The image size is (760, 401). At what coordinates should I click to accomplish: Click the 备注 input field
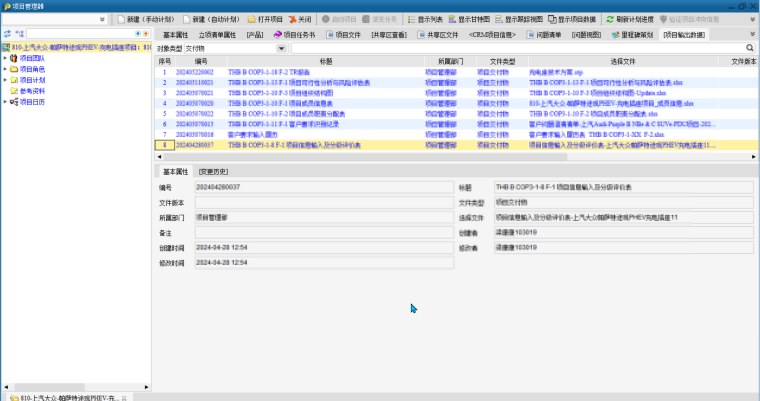tap(324, 233)
